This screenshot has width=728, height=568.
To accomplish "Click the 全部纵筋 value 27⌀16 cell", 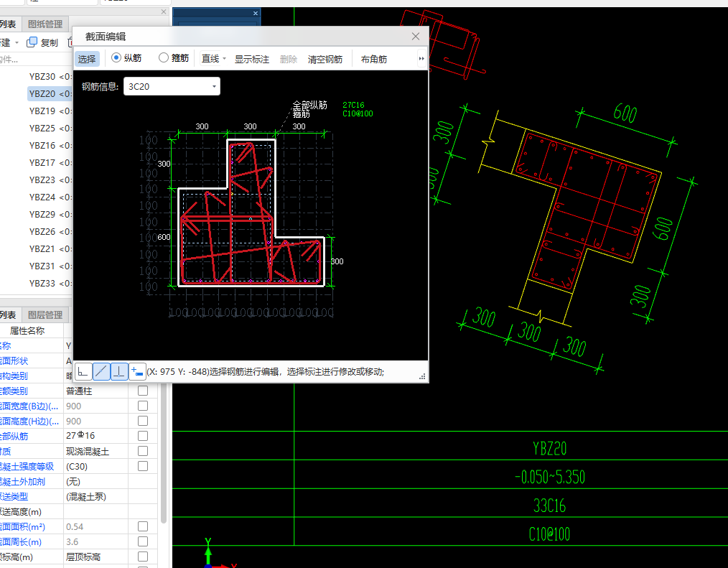I will point(96,436).
